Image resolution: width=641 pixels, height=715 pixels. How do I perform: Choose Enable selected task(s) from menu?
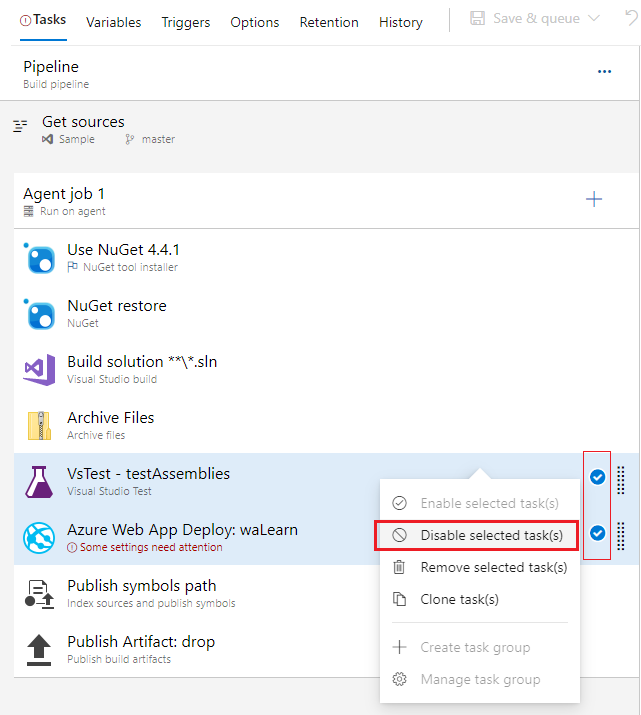(480, 503)
